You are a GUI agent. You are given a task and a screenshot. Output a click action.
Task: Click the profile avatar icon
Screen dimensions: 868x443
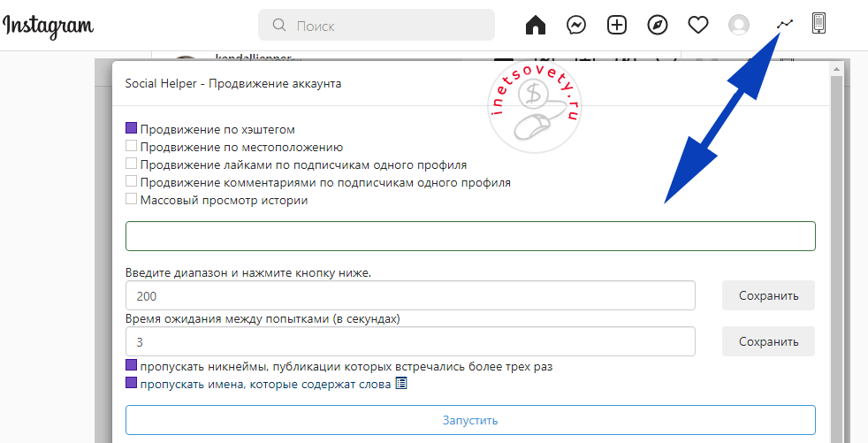[x=739, y=25]
